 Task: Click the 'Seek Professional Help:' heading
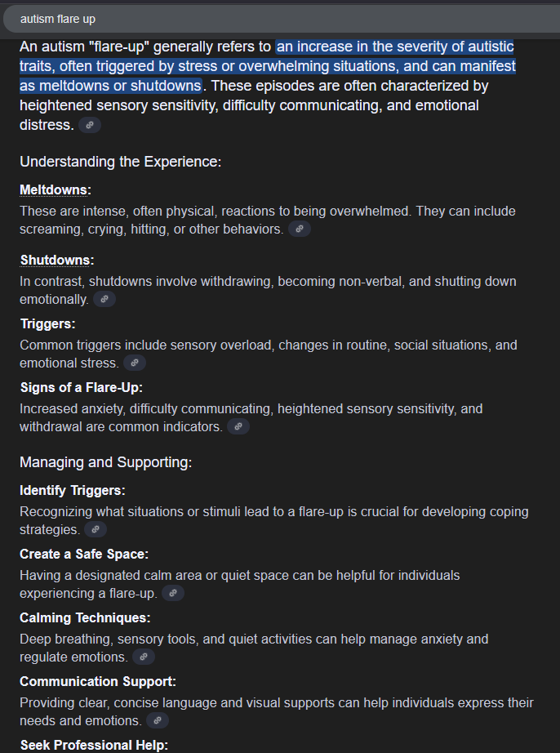coord(94,745)
